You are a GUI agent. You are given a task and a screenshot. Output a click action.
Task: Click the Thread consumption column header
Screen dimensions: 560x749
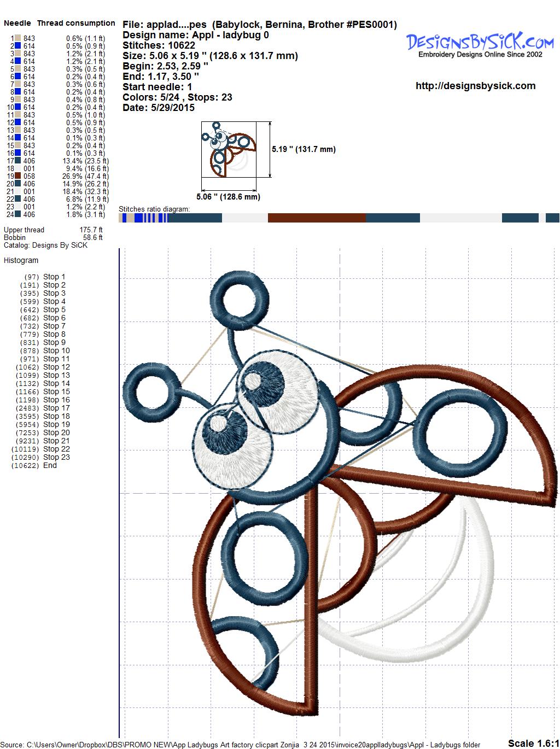(x=76, y=23)
